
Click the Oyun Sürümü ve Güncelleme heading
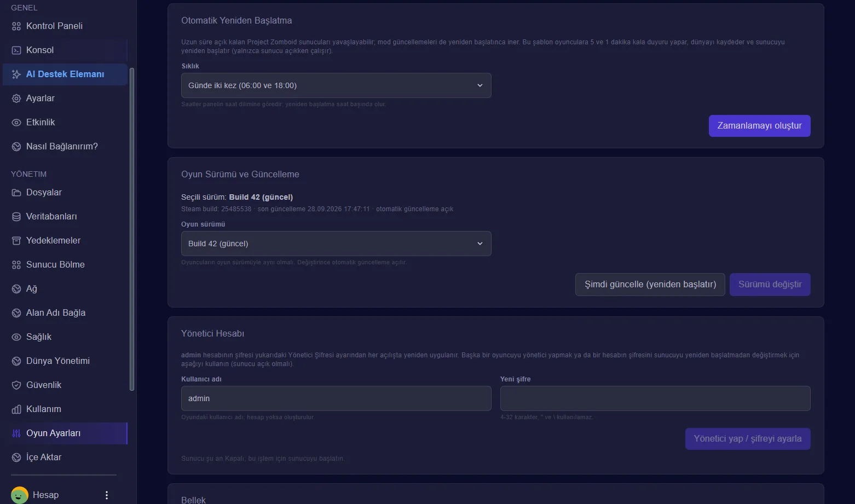[240, 175]
